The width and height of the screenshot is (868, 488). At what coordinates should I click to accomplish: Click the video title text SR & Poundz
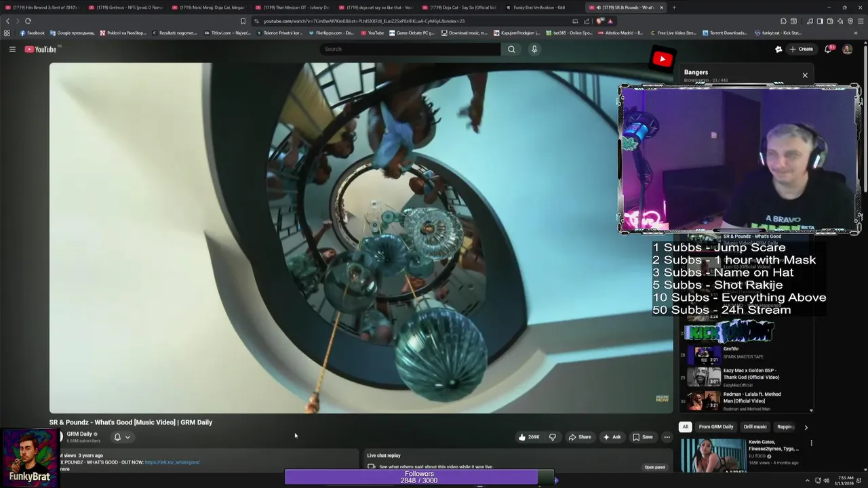[131, 422]
